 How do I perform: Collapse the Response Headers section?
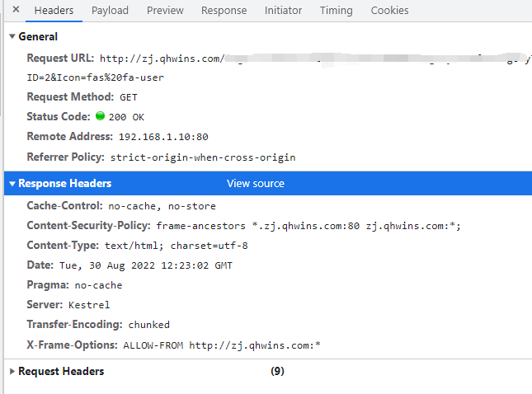(12, 184)
